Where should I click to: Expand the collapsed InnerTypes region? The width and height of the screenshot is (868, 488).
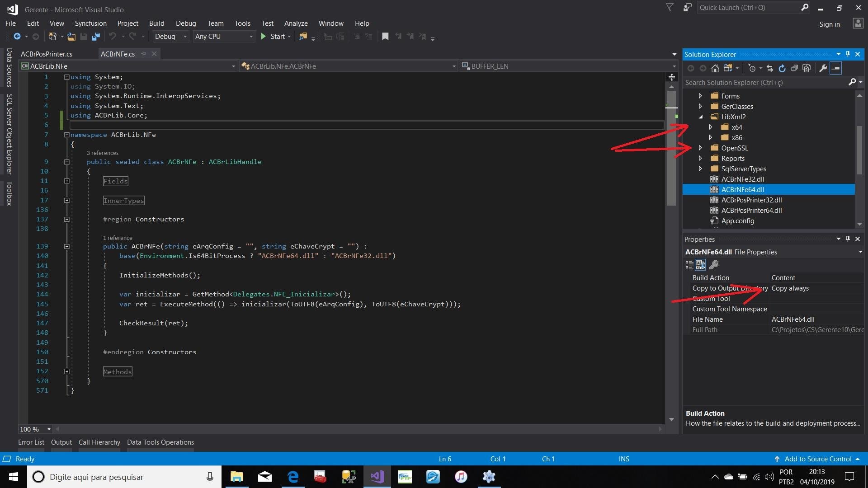66,201
